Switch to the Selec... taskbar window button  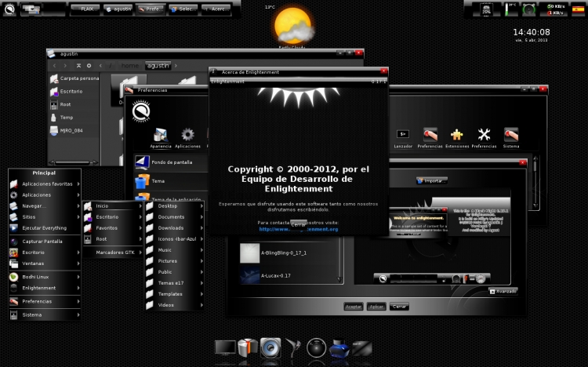[x=183, y=9]
